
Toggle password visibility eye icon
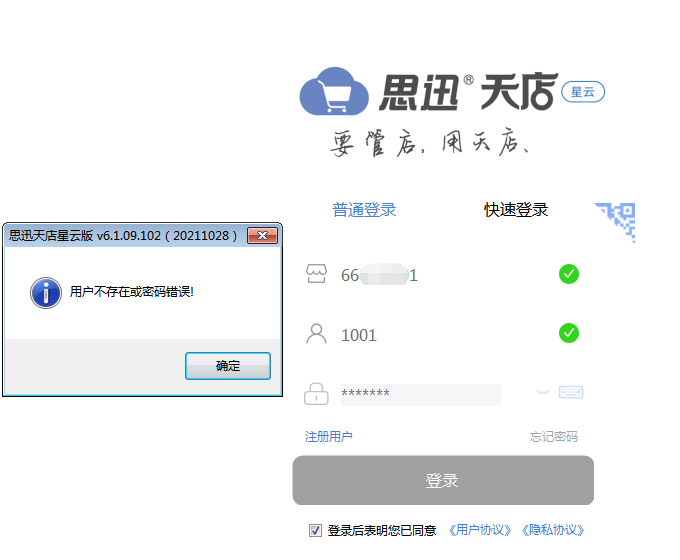coord(543,392)
